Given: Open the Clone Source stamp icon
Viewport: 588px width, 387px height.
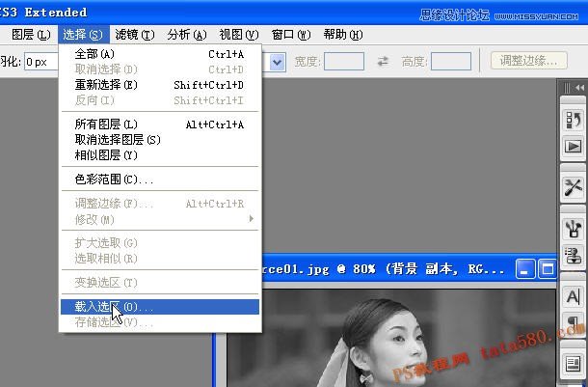Looking at the screenshot, I should 573,256.
